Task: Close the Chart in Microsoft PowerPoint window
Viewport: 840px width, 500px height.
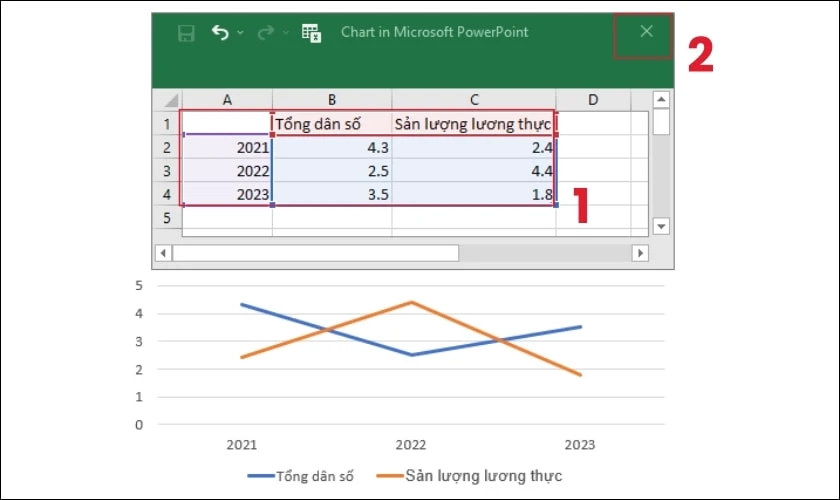Action: click(x=646, y=32)
